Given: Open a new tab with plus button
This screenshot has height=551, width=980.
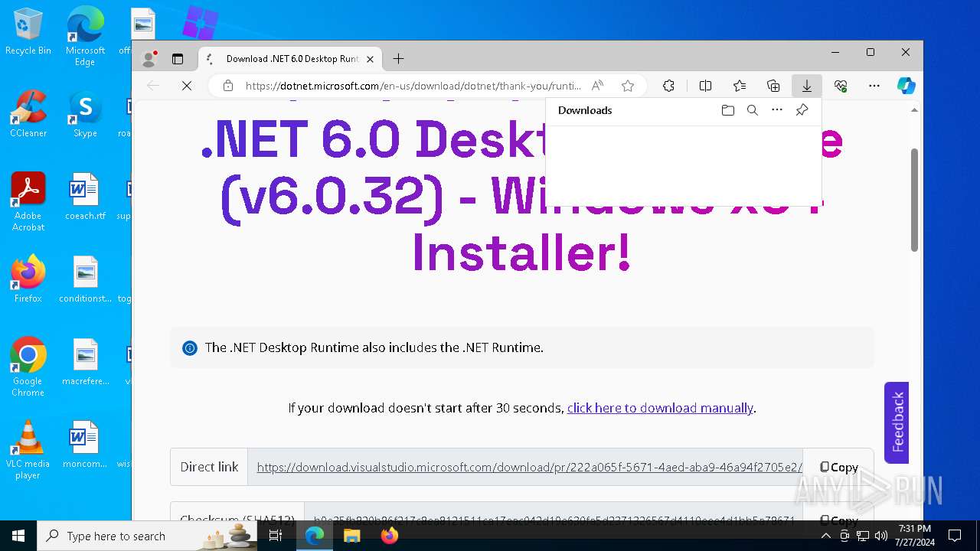Looking at the screenshot, I should [398, 59].
